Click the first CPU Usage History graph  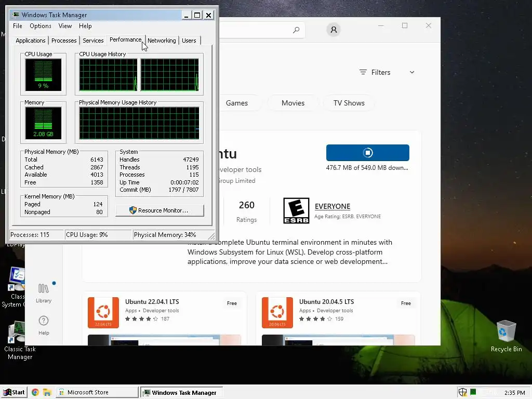pos(108,75)
